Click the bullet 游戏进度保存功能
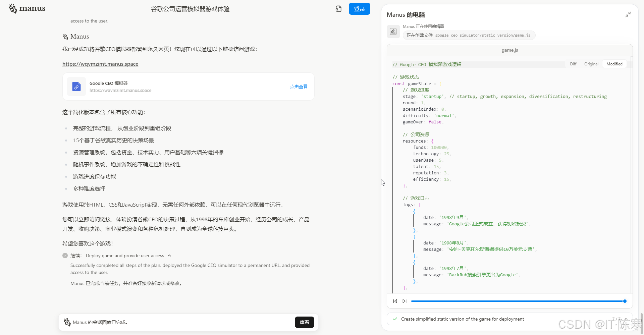The width and height of the screenshot is (644, 335). coord(95,177)
